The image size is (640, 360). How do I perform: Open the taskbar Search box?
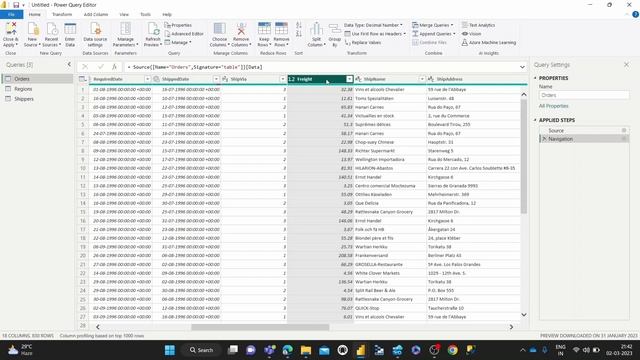(202, 350)
